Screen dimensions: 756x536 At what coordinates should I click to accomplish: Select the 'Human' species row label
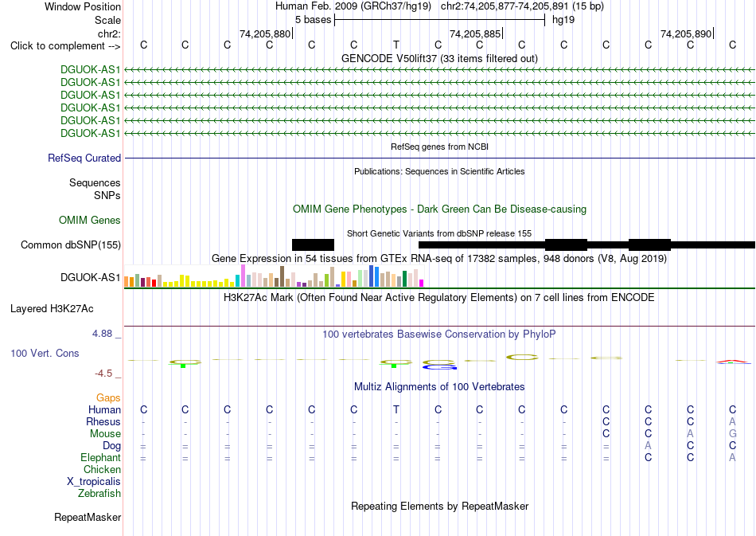pyautogui.click(x=104, y=409)
